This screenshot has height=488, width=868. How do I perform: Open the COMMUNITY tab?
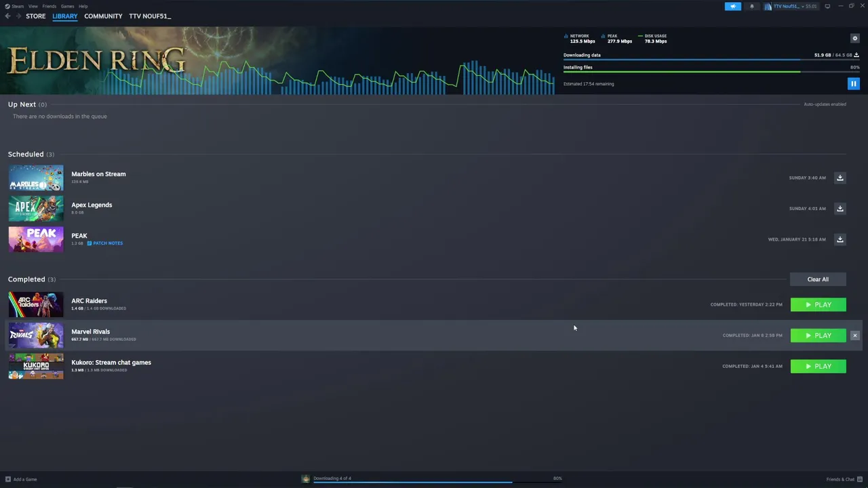(x=103, y=16)
